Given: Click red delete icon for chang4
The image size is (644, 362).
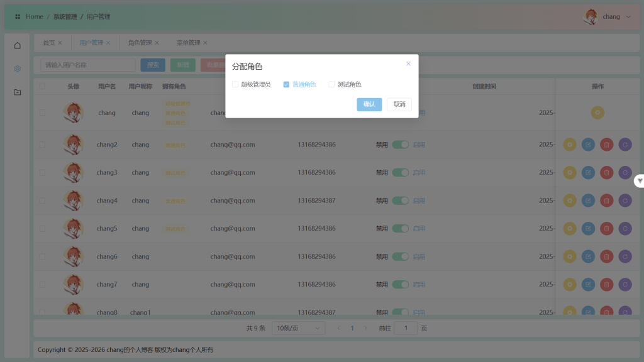Looking at the screenshot, I should pos(606,200).
